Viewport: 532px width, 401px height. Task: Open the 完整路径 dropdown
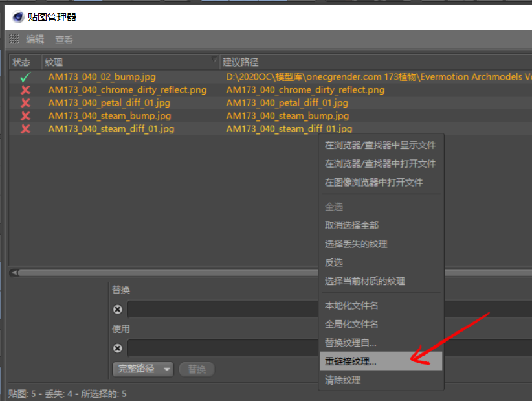coord(143,369)
